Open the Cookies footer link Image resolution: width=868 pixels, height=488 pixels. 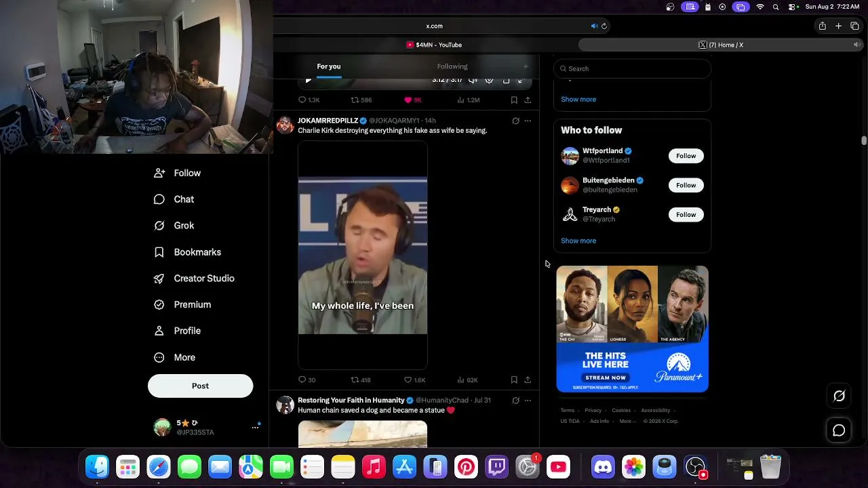tap(621, 410)
